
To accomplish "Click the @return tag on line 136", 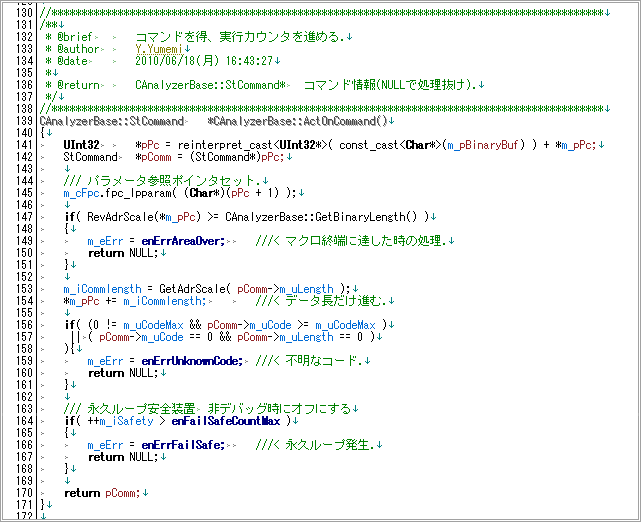I will [x=78, y=85].
